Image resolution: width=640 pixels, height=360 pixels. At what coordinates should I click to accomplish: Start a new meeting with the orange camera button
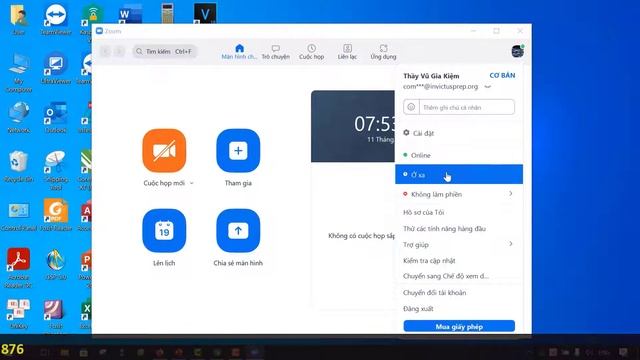tap(164, 151)
